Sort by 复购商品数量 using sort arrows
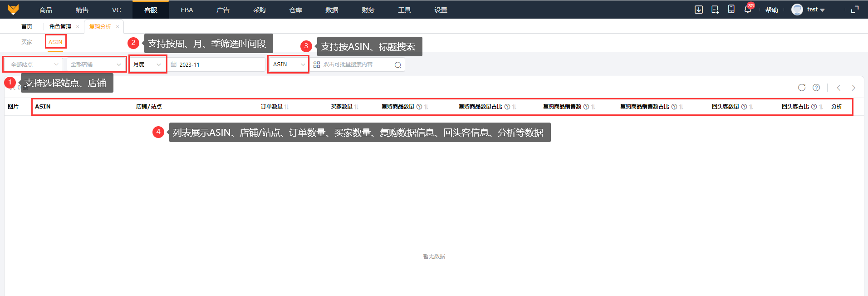This screenshot has height=296, width=868. [x=427, y=107]
